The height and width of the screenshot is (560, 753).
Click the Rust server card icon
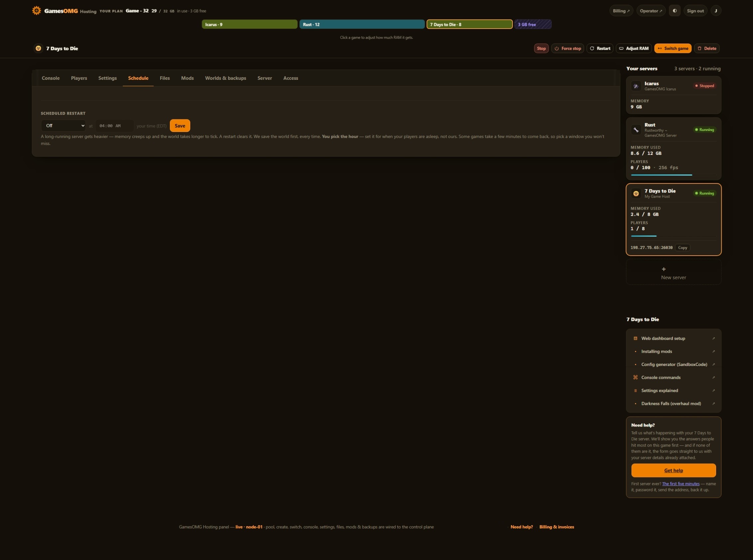click(636, 130)
